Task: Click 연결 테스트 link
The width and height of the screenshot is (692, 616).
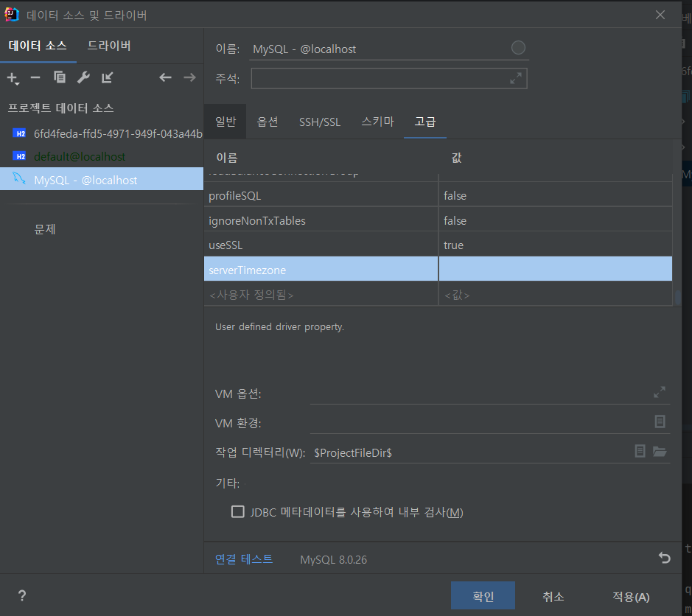Action: click(x=244, y=559)
